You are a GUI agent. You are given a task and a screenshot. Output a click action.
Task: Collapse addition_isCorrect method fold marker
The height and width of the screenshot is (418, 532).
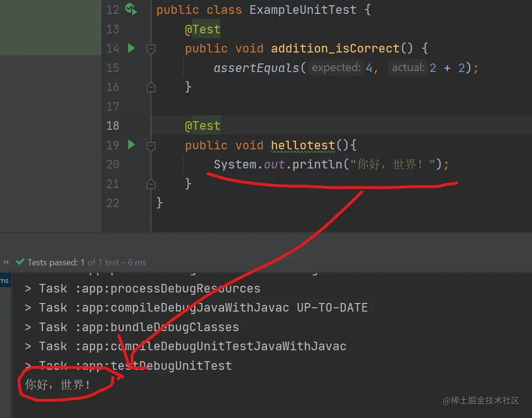151,50
